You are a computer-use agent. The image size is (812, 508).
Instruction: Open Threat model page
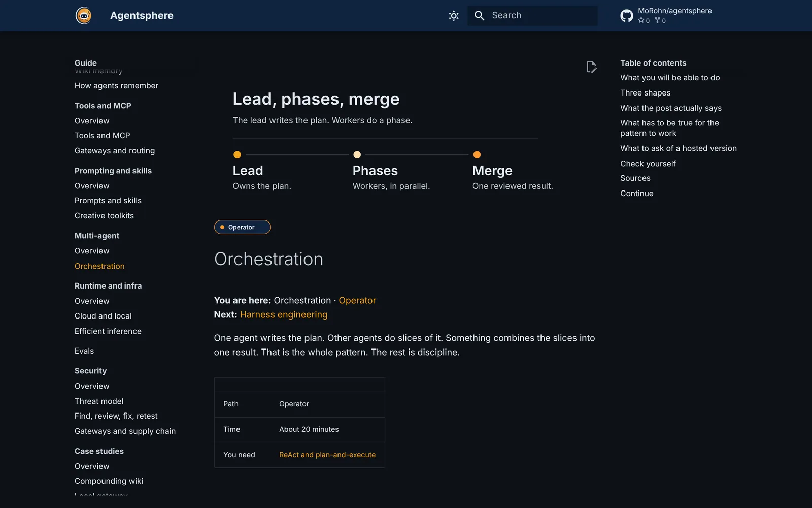(99, 401)
